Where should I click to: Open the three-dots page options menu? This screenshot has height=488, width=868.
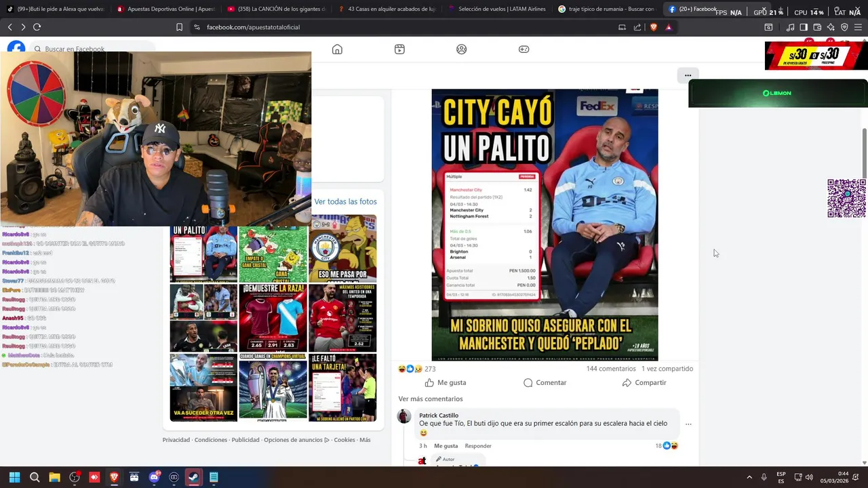pyautogui.click(x=688, y=75)
